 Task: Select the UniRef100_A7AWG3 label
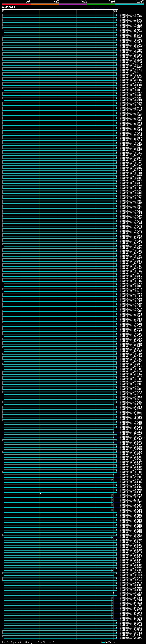tap(131, 435)
